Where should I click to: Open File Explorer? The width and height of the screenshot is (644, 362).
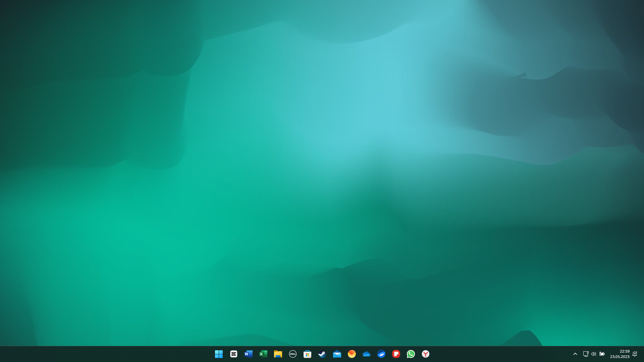pos(278,354)
